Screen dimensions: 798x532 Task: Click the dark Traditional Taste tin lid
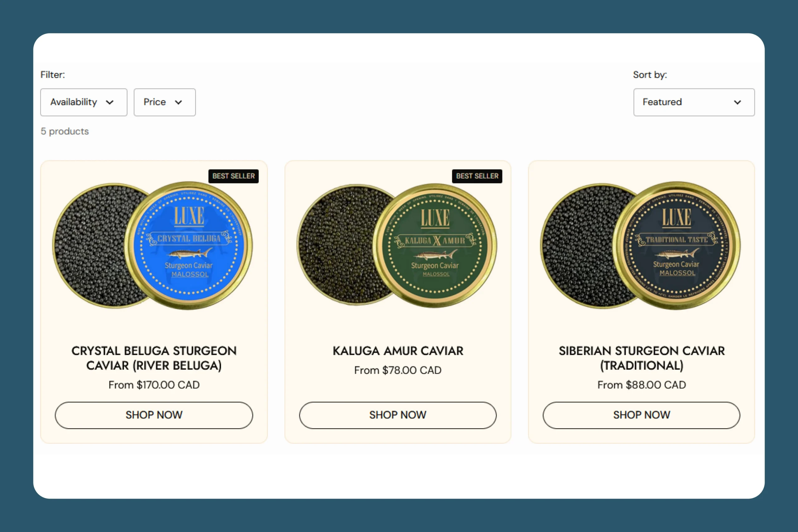[676, 245]
